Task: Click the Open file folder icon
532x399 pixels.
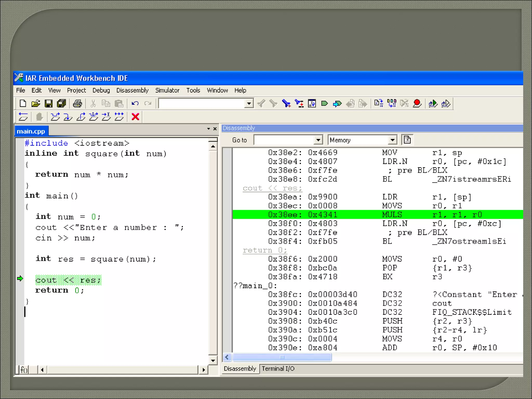Action: [x=36, y=103]
